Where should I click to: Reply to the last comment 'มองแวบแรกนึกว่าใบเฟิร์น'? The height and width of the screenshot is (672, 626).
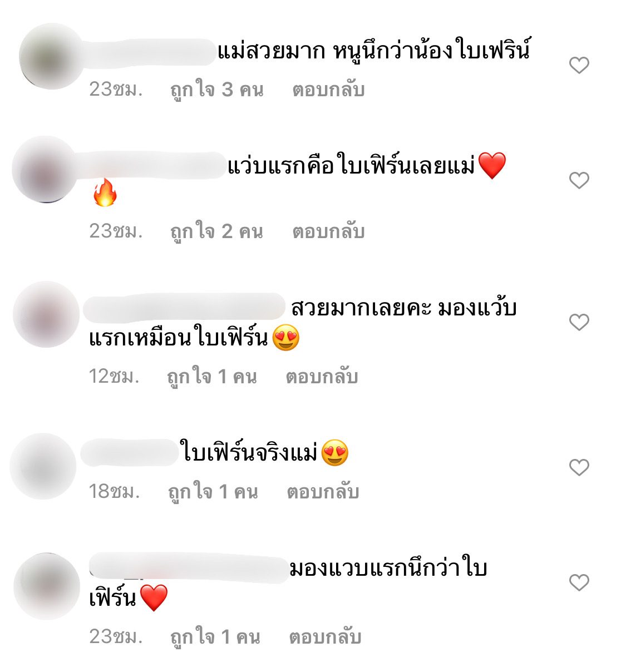[325, 637]
